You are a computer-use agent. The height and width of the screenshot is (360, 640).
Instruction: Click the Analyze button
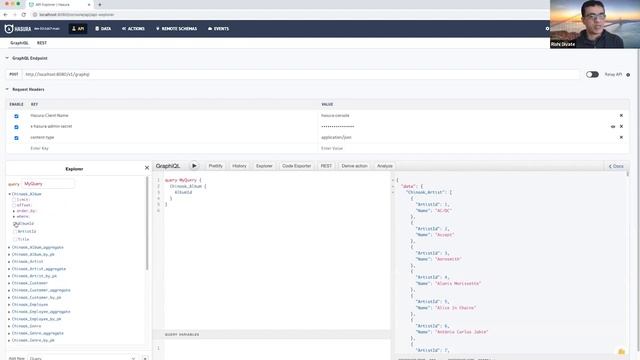384,166
